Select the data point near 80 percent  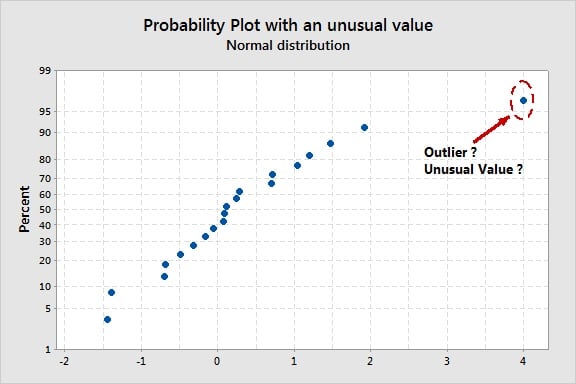309,155
